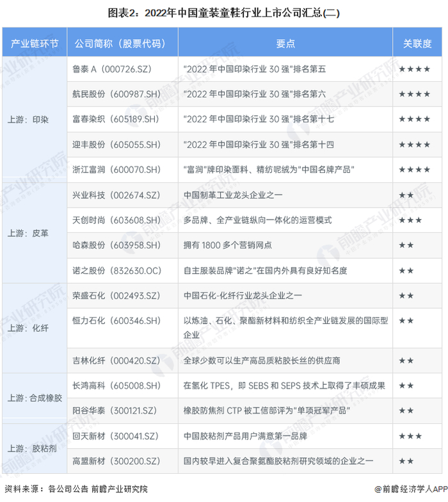Select the 航民股份（600987.SH） cell
This screenshot has width=448, height=502.
point(123,94)
